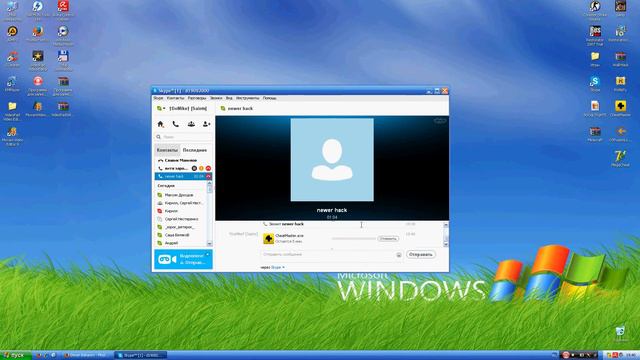Open the через Skype dropdown
Screen dimensions: 640x360
coord(273,267)
